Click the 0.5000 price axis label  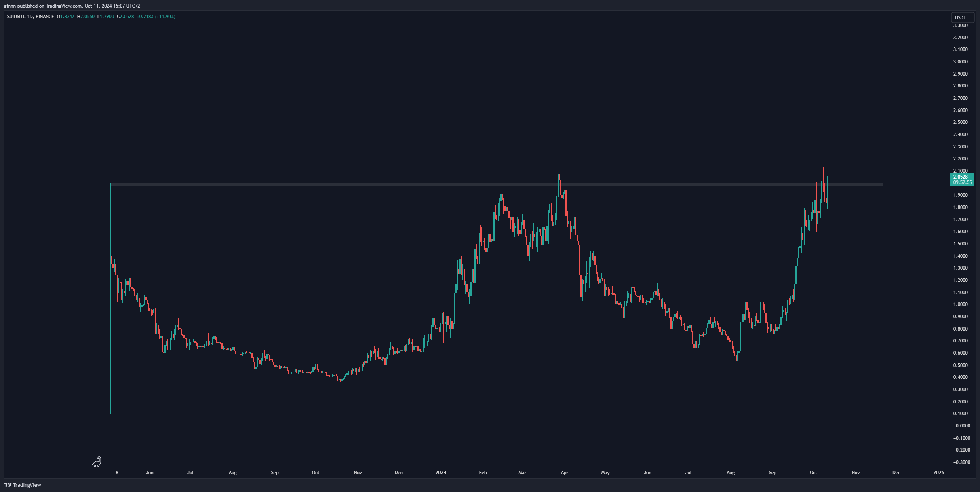[x=960, y=365]
